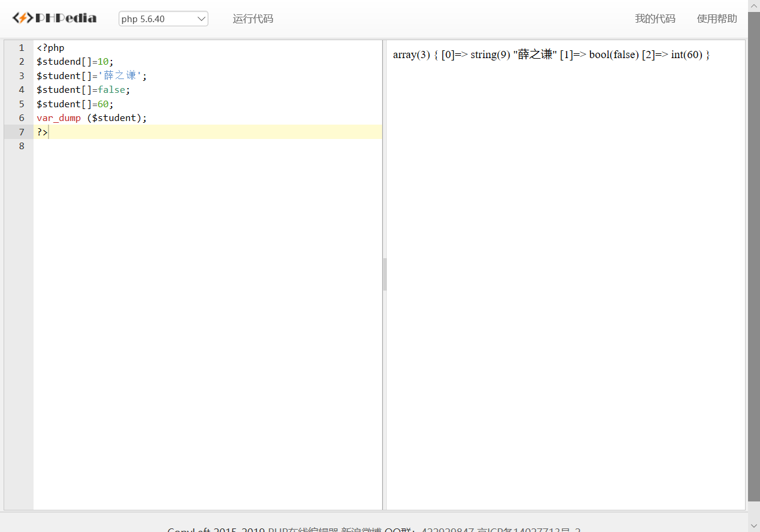Click the $student[]=60; code line
Screen dimensions: 760x532
pos(75,104)
